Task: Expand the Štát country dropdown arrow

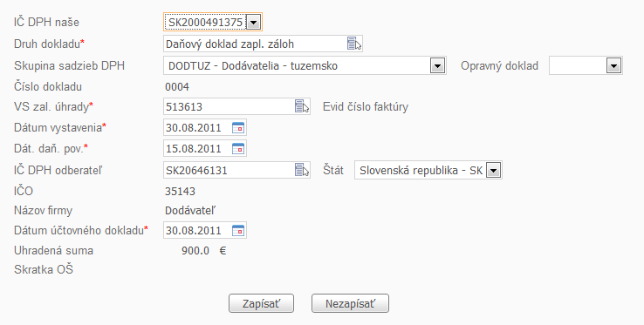Action: click(x=493, y=170)
